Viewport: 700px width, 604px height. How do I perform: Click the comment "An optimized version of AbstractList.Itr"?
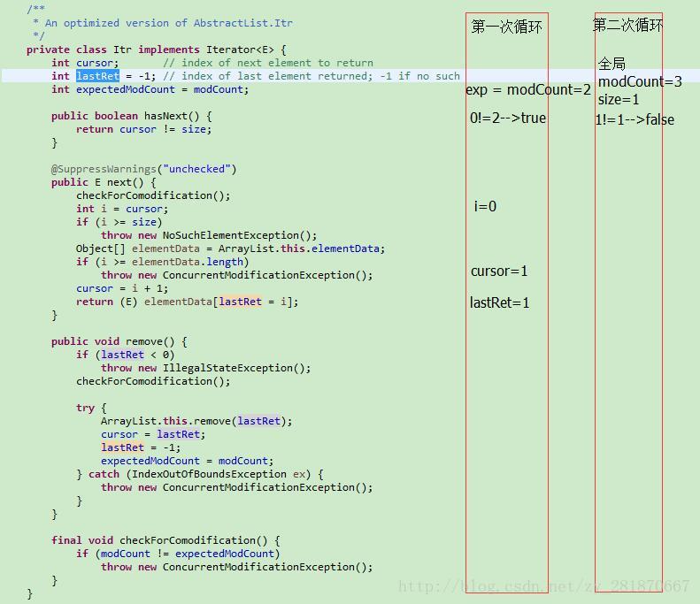pos(169,23)
